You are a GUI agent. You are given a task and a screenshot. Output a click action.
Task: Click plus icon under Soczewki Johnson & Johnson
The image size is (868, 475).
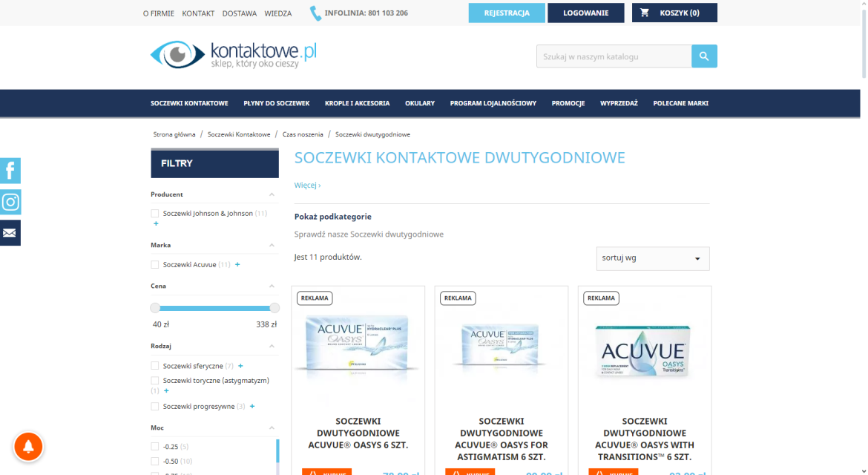[x=156, y=223]
